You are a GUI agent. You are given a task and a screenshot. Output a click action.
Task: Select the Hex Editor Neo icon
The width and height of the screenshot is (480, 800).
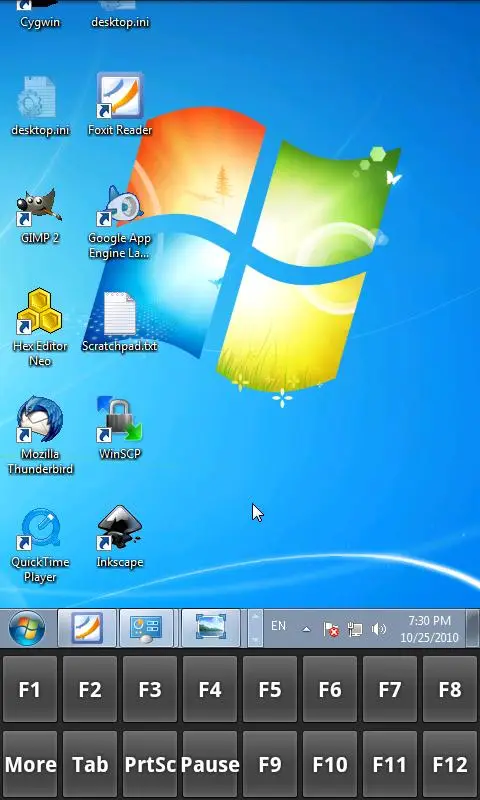(x=40, y=327)
